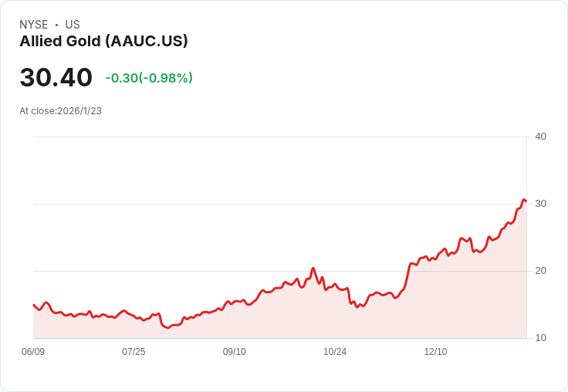Click the 40 price axis label
The height and width of the screenshot is (392, 568).
tap(540, 137)
